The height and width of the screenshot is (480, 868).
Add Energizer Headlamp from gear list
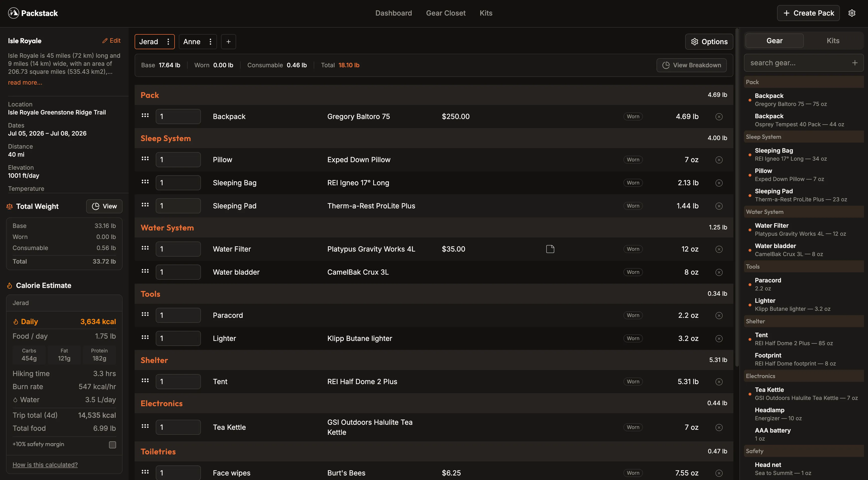(x=804, y=414)
